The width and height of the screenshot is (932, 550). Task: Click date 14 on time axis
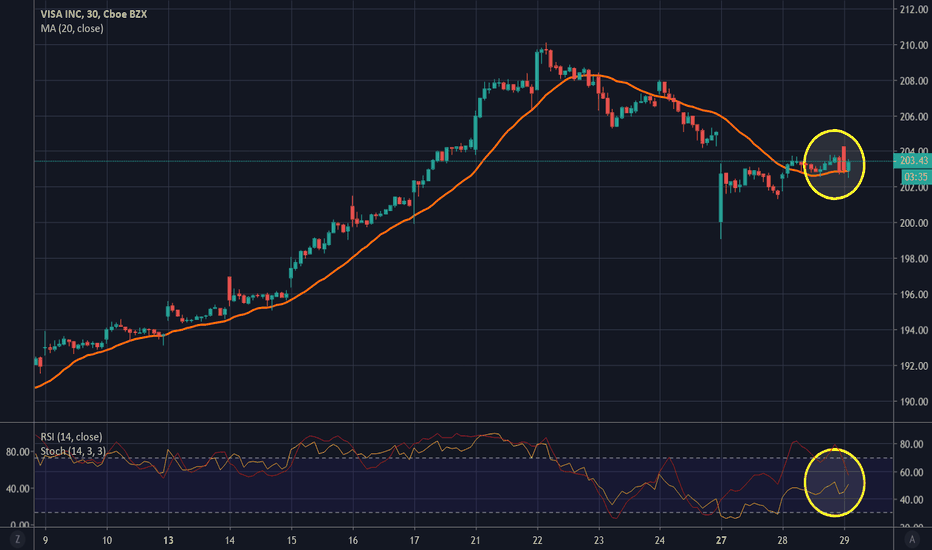230,540
